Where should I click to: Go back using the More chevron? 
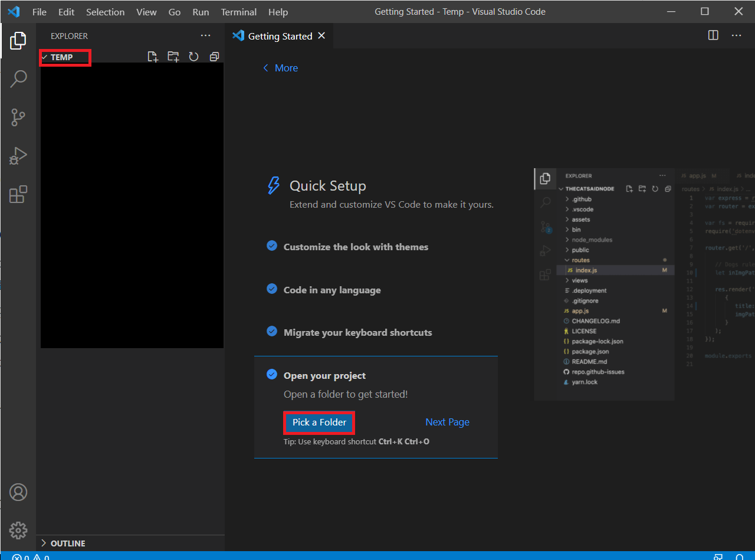(x=280, y=68)
